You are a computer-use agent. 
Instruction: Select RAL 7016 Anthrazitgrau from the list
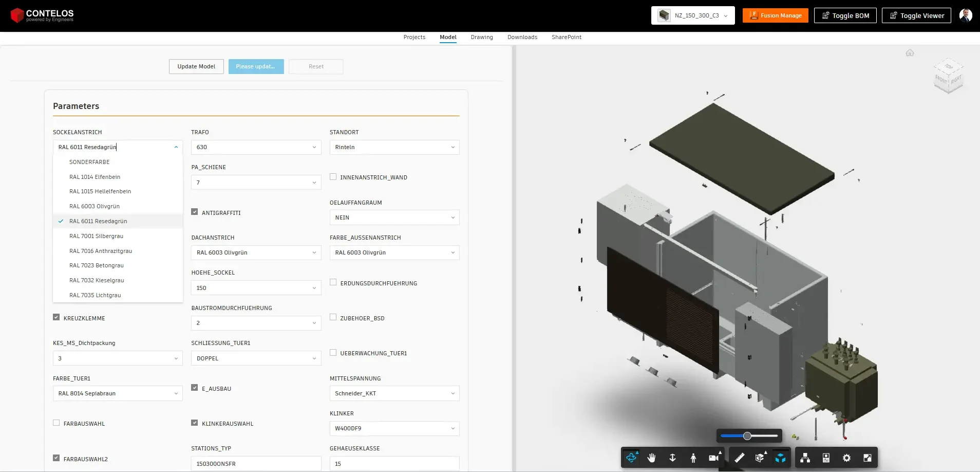pyautogui.click(x=101, y=250)
